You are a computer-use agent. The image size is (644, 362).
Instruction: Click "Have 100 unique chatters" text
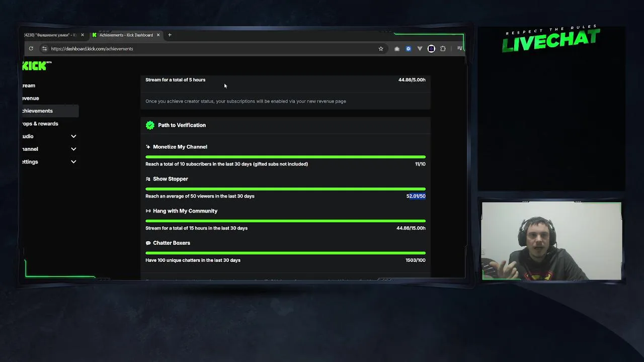[193, 260]
